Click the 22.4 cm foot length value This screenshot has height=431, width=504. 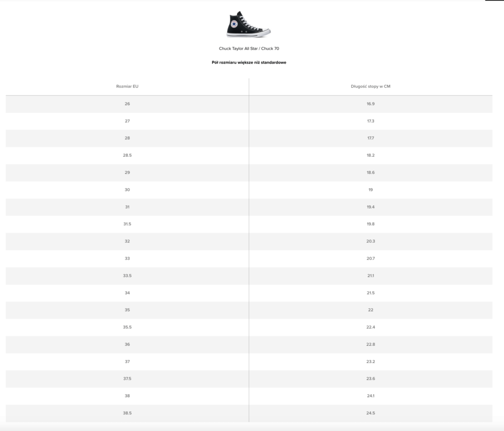(371, 328)
